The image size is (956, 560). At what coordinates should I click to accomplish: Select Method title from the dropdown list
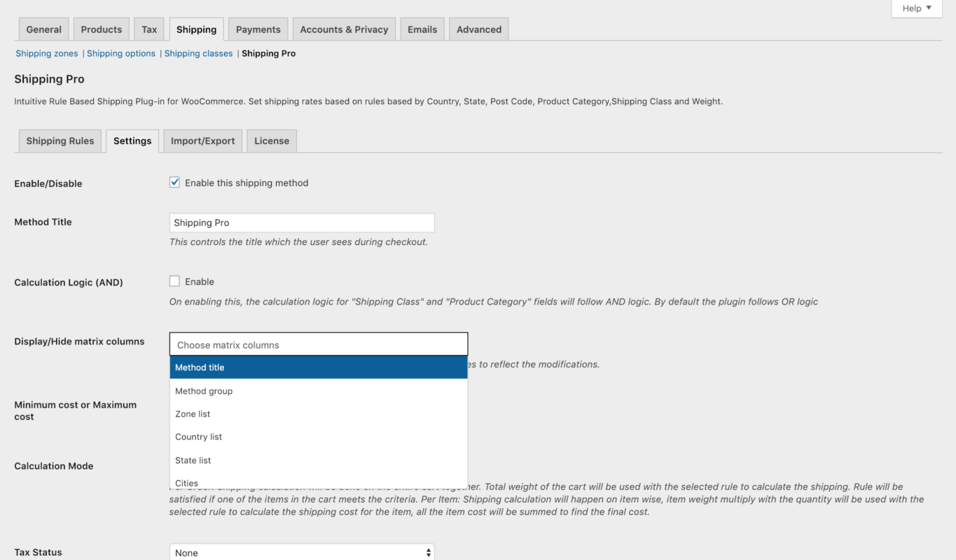coord(319,367)
